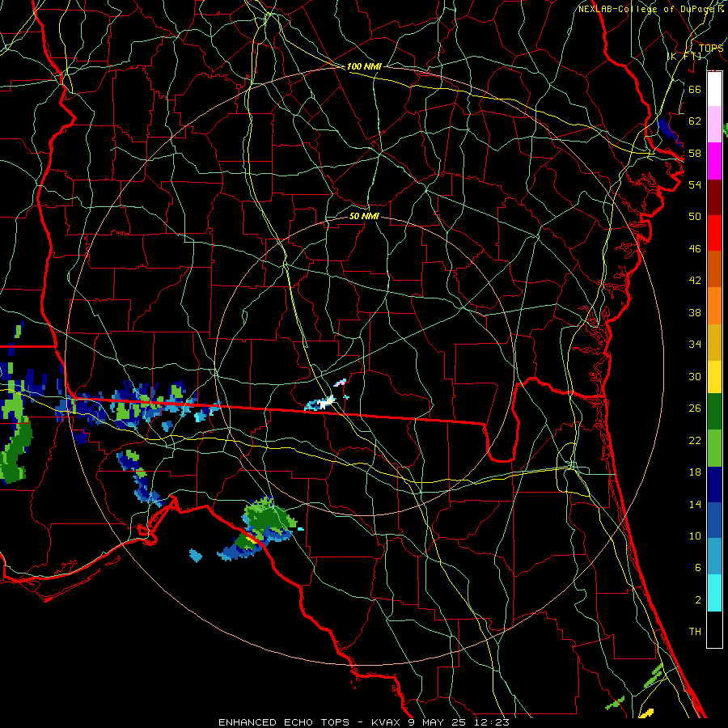Click the 46 legend value
The image size is (728, 728).
[695, 248]
